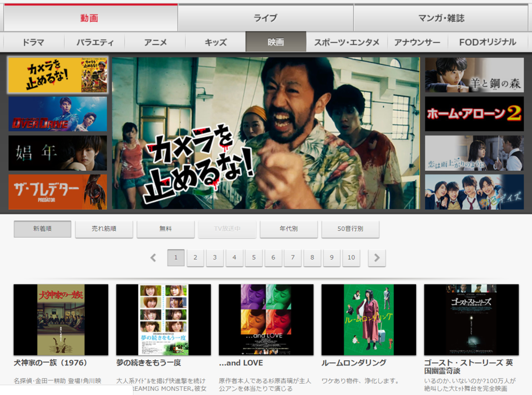Click the TV放送中 filter
Viewport: 532px width, 395px height.
click(228, 229)
